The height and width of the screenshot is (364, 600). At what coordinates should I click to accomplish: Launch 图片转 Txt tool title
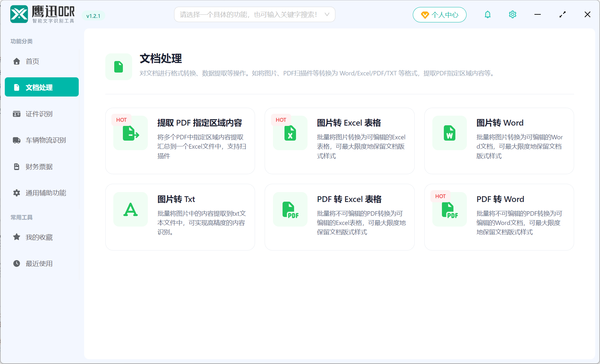click(176, 199)
